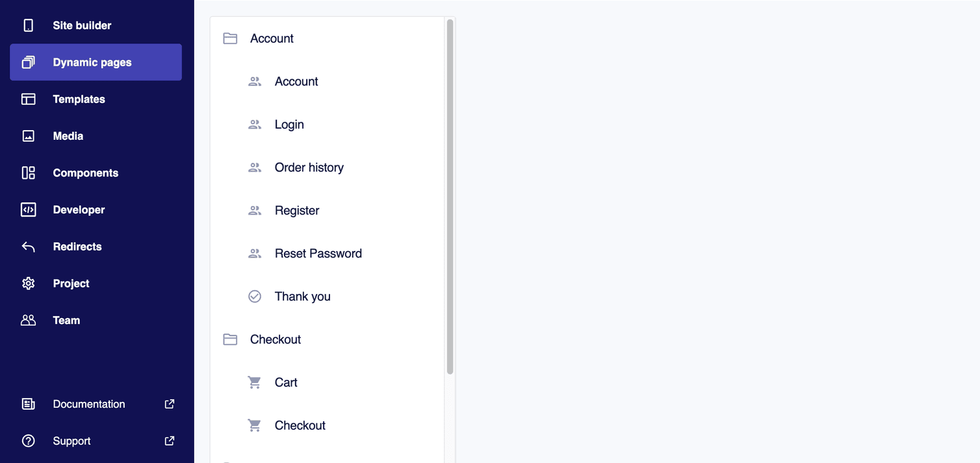Collapse the Account folder
This screenshot has width=980, height=463.
tap(230, 38)
